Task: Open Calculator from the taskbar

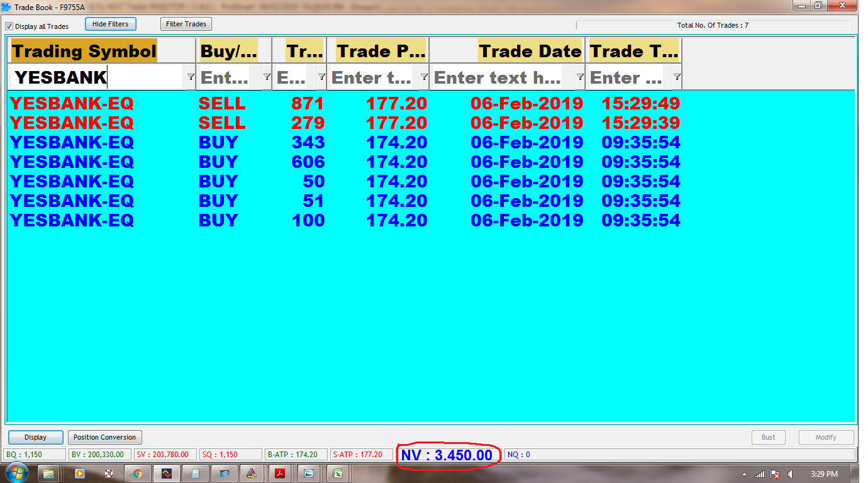Action: [196, 474]
